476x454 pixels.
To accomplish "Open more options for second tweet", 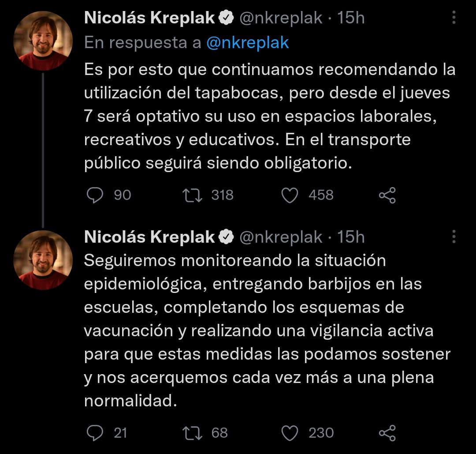I will tap(454, 237).
